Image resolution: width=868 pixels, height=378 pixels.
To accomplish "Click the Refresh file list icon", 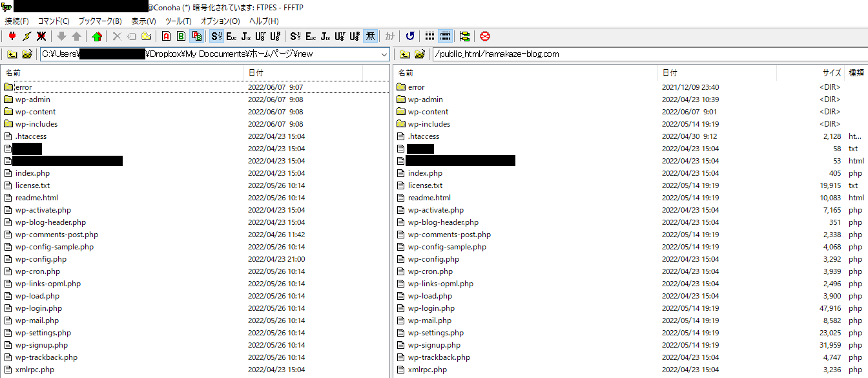I will point(410,36).
